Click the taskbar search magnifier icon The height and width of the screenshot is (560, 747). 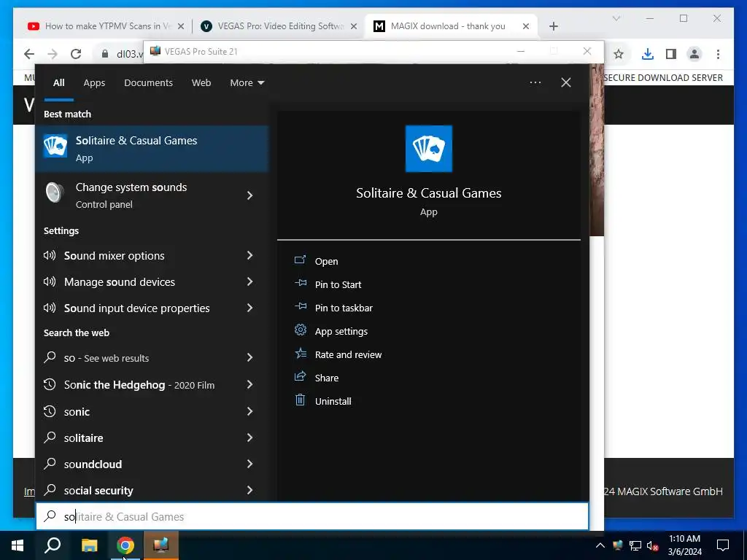click(53, 545)
